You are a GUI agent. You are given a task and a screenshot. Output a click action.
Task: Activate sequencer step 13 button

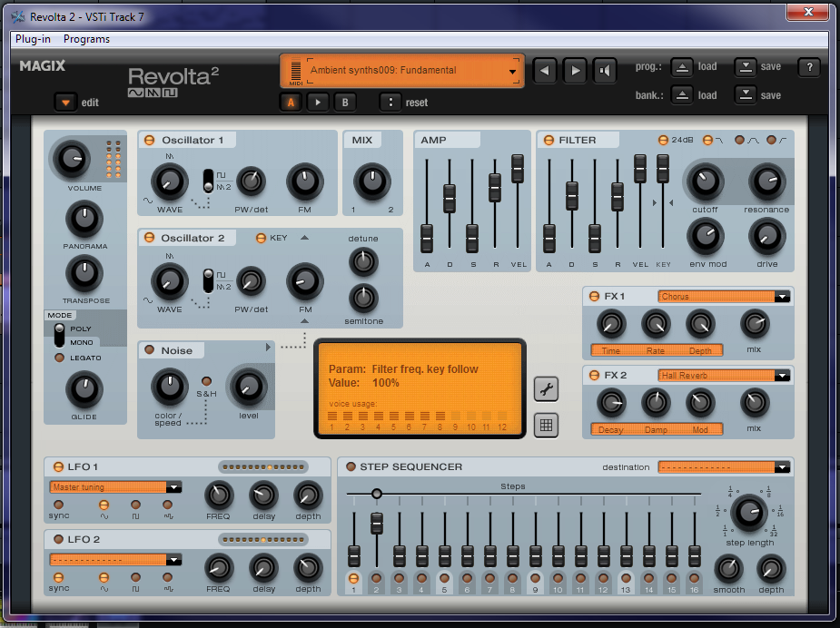626,578
